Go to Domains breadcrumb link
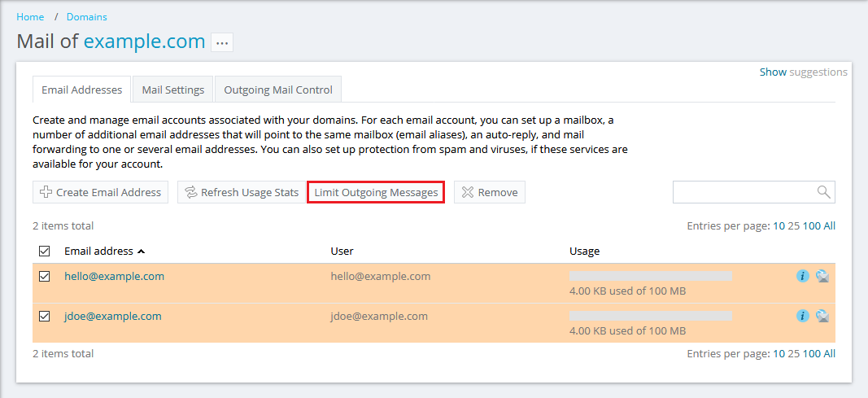Viewport: 868px width, 398px height. click(86, 16)
